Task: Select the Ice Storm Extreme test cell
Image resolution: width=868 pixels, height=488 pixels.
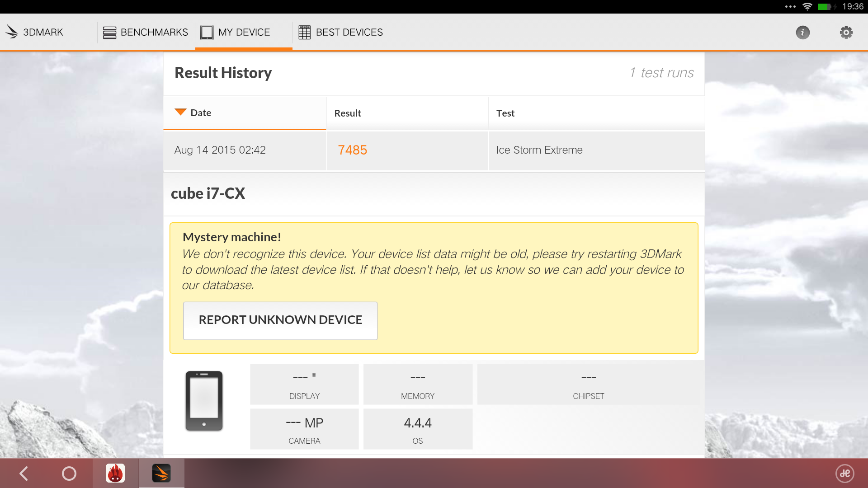Action: [596, 150]
